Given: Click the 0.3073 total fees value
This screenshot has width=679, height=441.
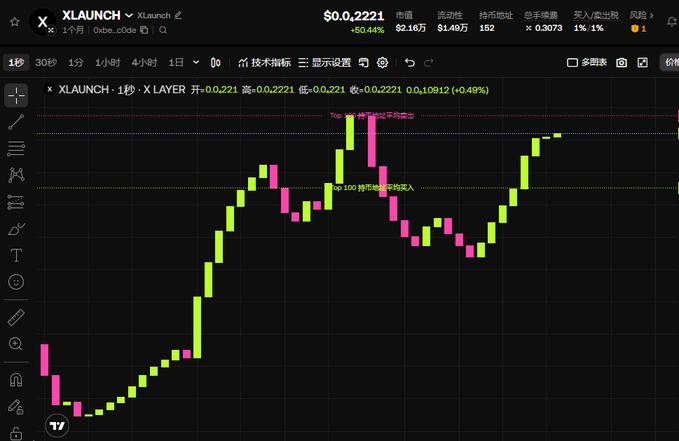Looking at the screenshot, I should (548, 28).
